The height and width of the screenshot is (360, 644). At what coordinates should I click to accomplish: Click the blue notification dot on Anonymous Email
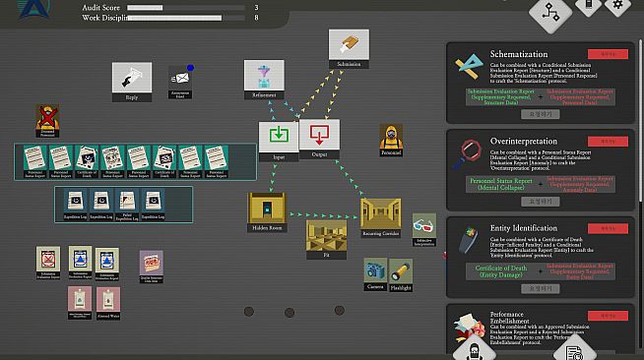point(190,68)
